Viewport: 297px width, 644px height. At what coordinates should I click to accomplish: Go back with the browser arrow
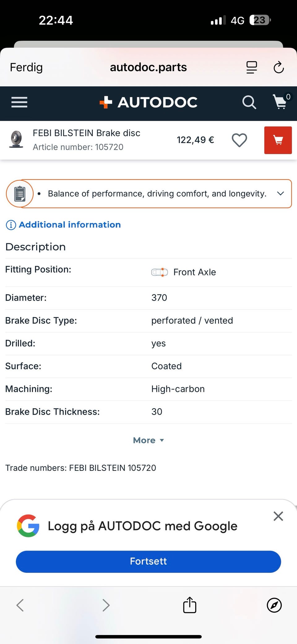click(20, 605)
